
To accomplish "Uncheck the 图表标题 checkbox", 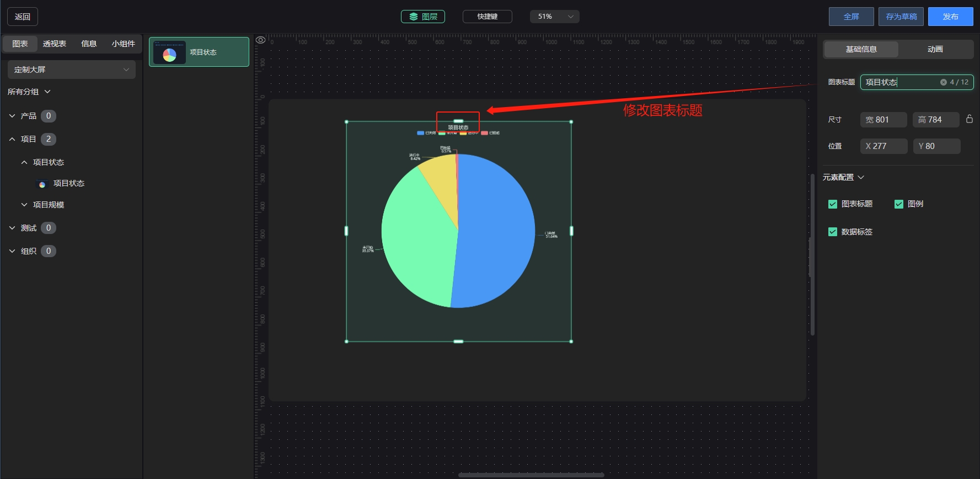I will click(833, 204).
